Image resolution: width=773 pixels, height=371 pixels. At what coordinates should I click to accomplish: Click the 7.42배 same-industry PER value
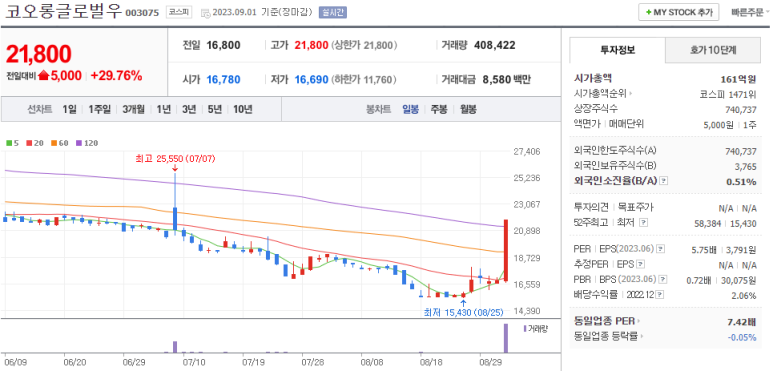[741, 322]
